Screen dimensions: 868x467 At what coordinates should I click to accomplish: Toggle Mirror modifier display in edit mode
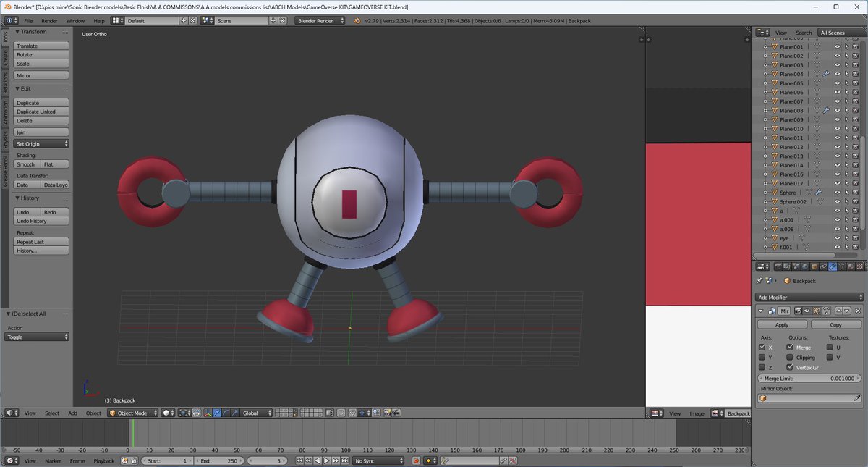click(x=816, y=311)
